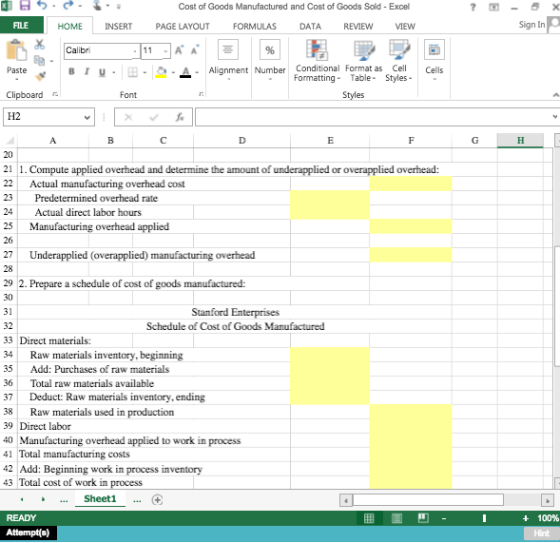Toggle Italic formatting
The image size is (560, 543).
(x=86, y=72)
